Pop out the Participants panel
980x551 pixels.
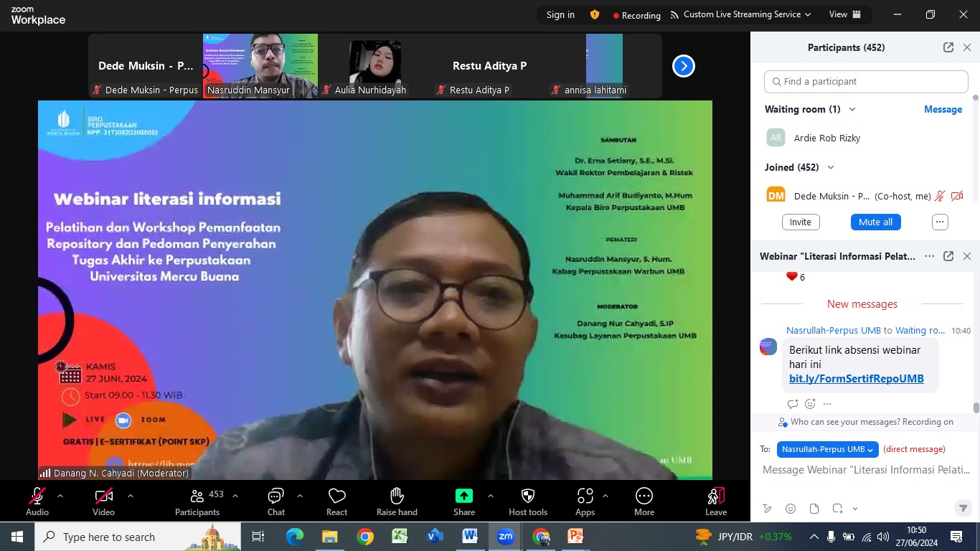[x=948, y=47]
